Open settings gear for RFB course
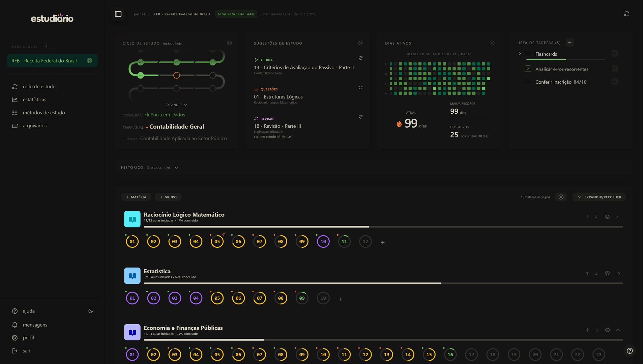Screen dimensions: 643x364 pos(89,61)
